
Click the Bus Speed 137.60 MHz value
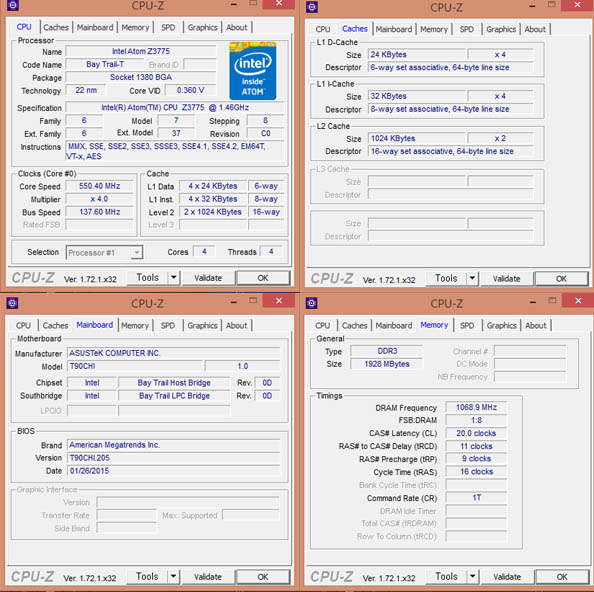click(100, 212)
